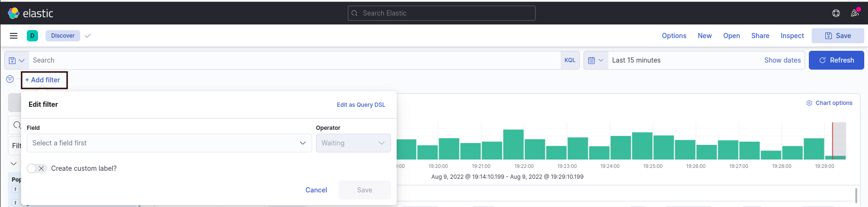Open the help menu icon

coord(836,13)
